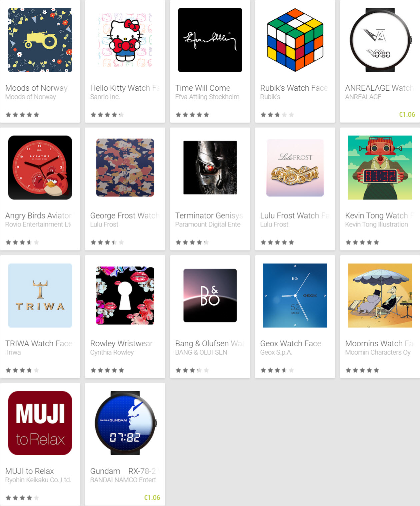The height and width of the screenshot is (506, 420).
Task: Open the Moods of Norway tractor icon
Action: coord(40,40)
